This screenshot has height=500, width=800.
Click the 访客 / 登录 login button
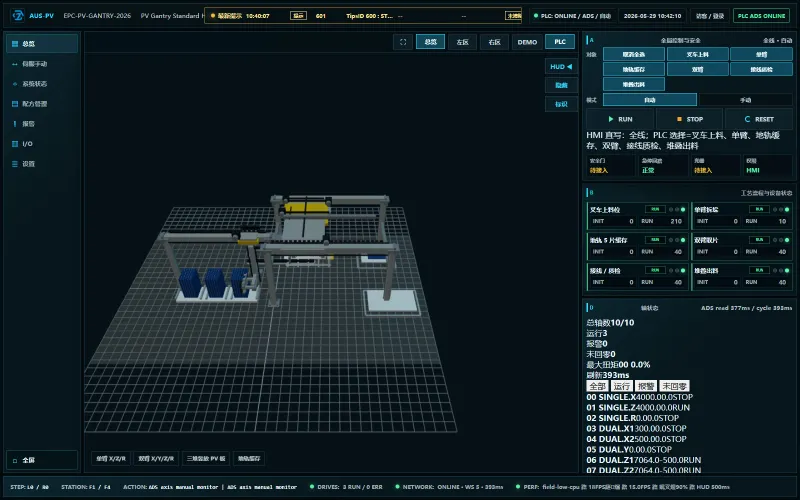[710, 16]
